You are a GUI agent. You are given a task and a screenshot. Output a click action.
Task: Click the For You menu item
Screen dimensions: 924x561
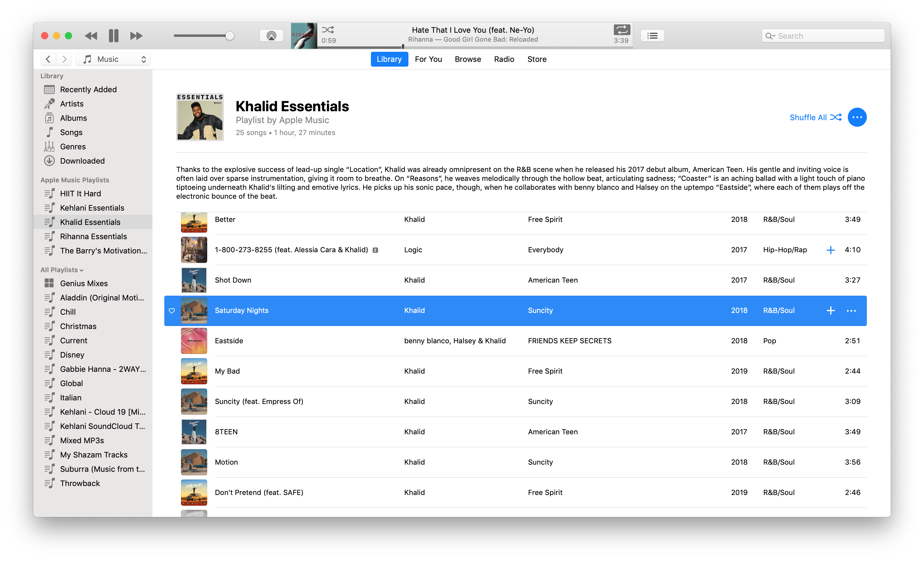tap(428, 59)
